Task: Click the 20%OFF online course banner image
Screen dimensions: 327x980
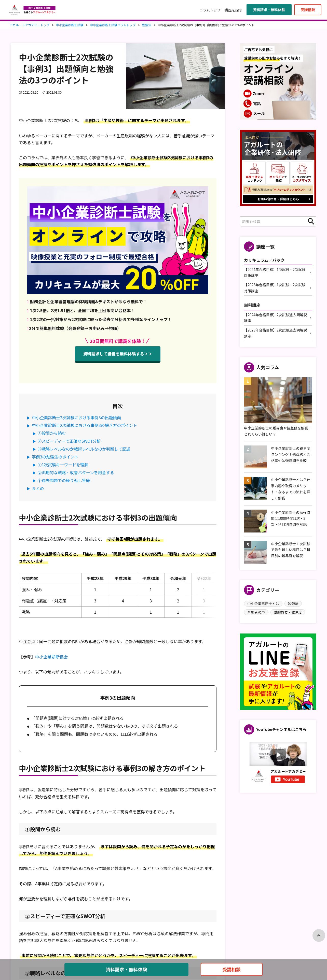Action: pos(118,240)
